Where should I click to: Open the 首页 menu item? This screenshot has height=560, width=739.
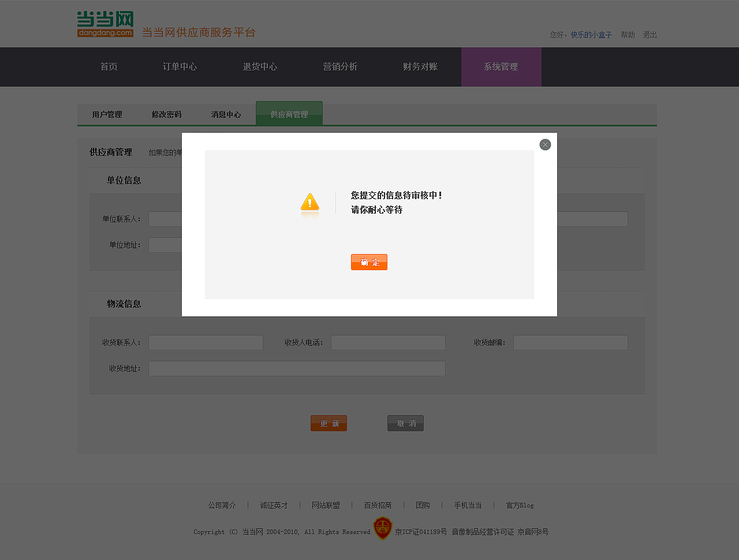pos(108,66)
